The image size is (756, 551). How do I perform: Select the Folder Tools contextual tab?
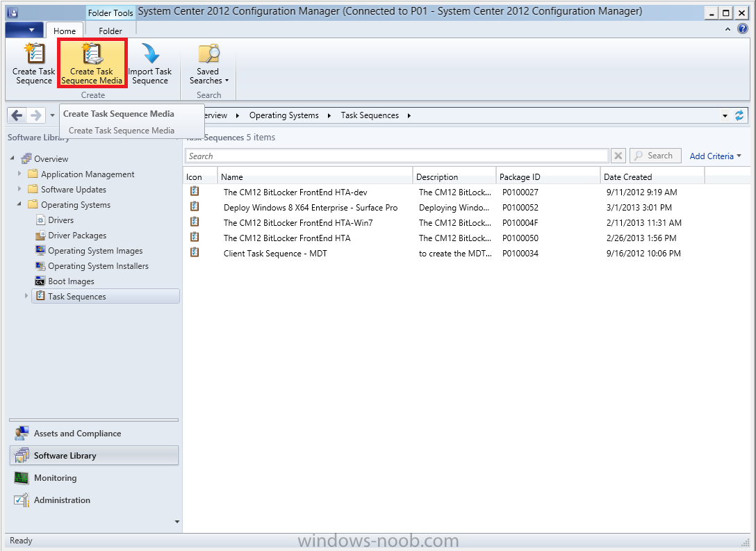pos(110,13)
